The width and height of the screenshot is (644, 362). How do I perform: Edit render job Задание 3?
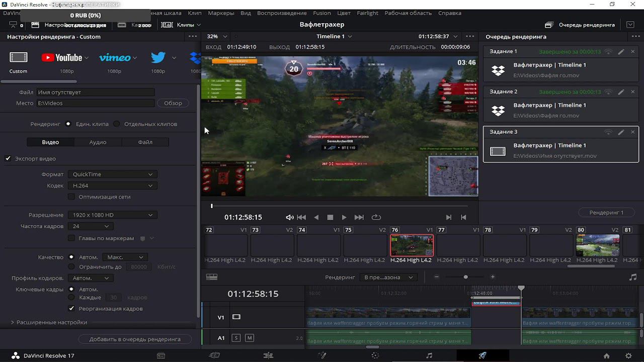pos(621,132)
